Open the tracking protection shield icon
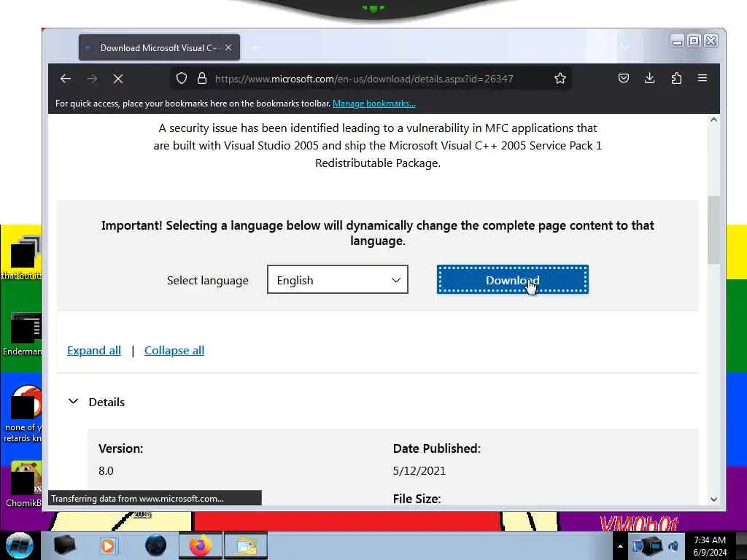 pyautogui.click(x=182, y=79)
